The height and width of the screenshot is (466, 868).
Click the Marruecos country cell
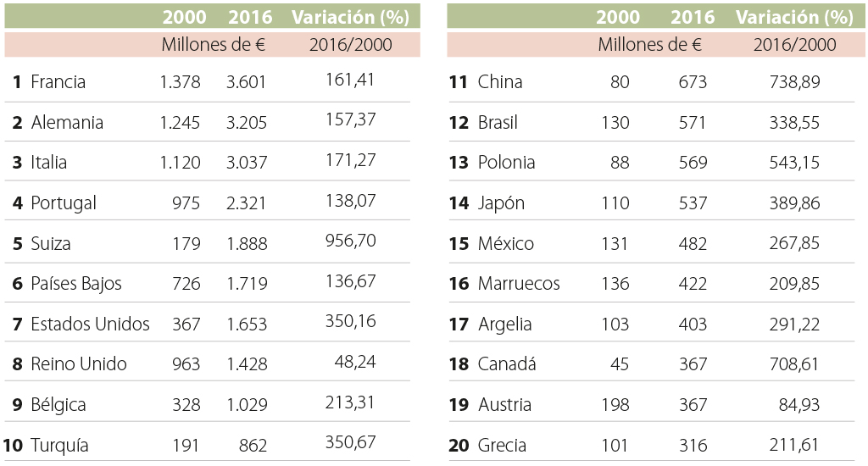point(519,284)
